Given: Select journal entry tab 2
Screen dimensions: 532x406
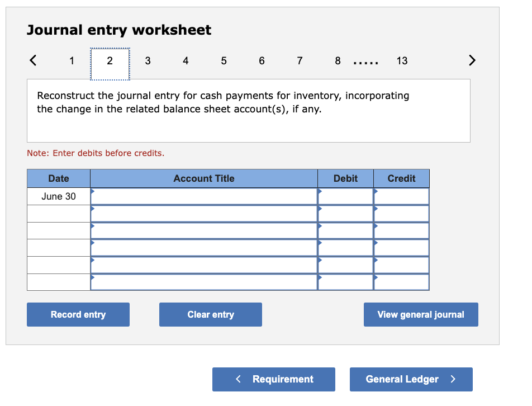Looking at the screenshot, I should coord(110,64).
